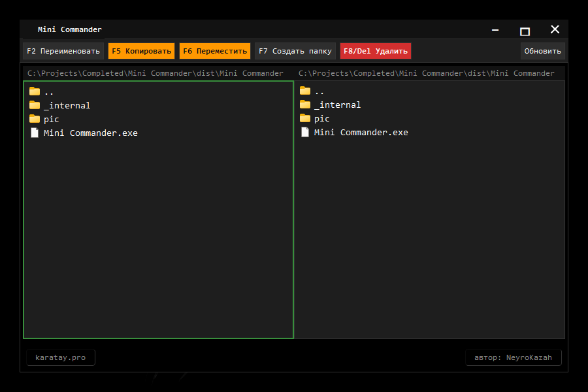
Task: Click the F5 Копировать button
Action: click(x=141, y=51)
